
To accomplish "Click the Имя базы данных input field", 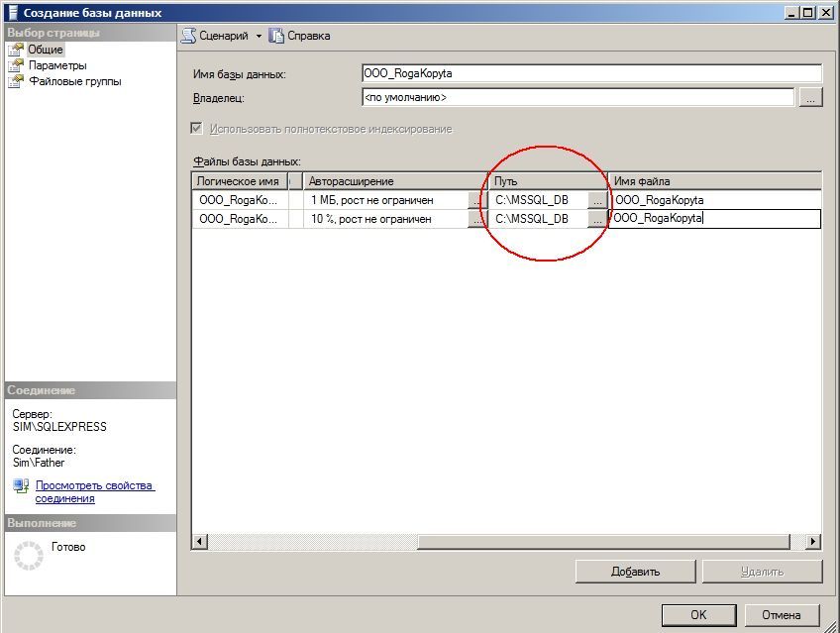I will tap(591, 73).
